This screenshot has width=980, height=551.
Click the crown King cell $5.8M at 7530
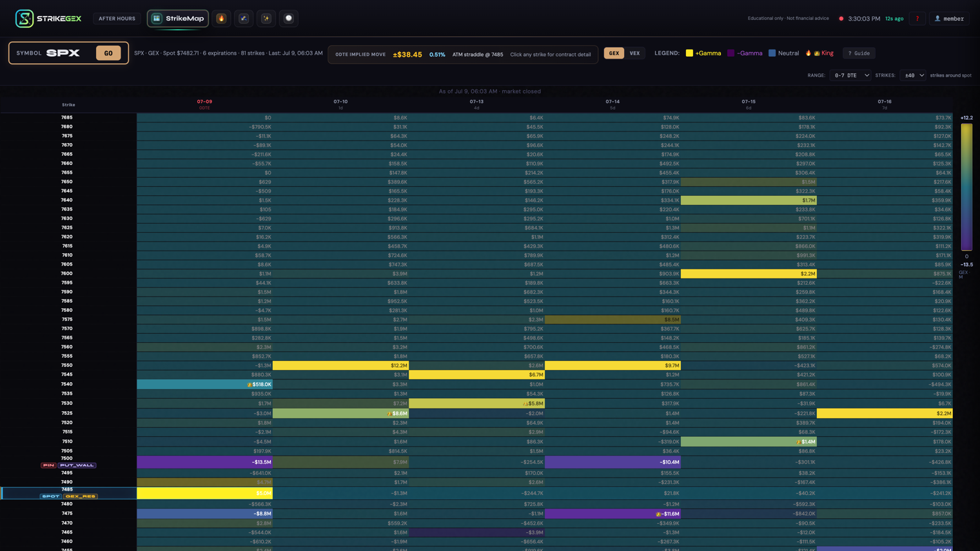476,403
